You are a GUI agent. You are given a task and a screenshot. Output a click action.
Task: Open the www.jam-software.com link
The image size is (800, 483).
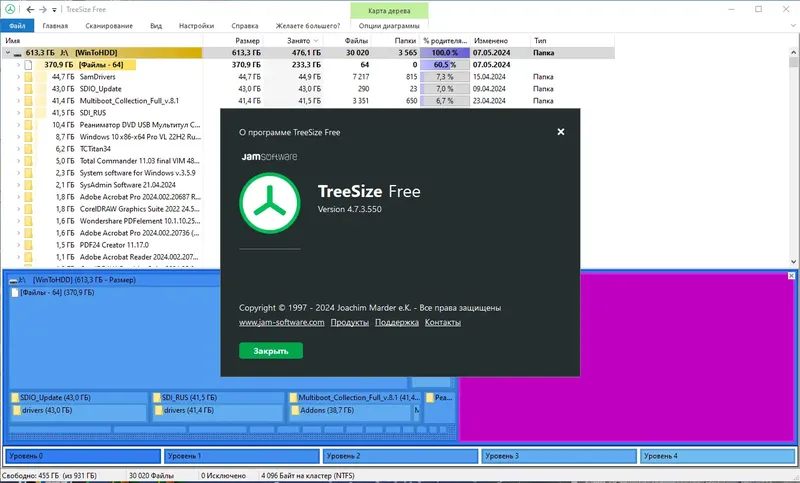click(282, 322)
